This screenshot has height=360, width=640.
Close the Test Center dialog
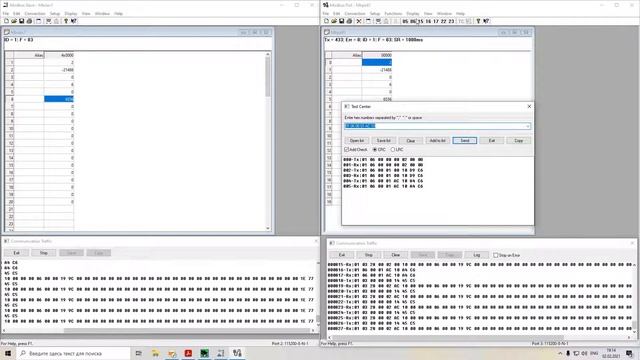pyautogui.click(x=529, y=107)
